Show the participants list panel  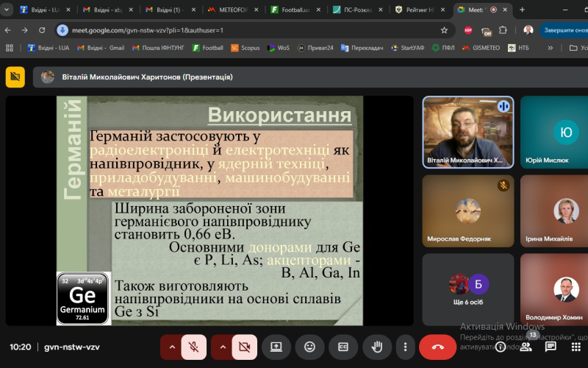(526, 347)
